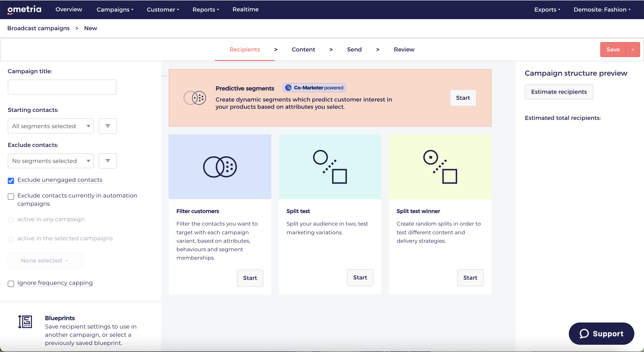Screen dimensions: 644x352
Task: Click the Support chat bubble icon
Action: click(x=584, y=333)
